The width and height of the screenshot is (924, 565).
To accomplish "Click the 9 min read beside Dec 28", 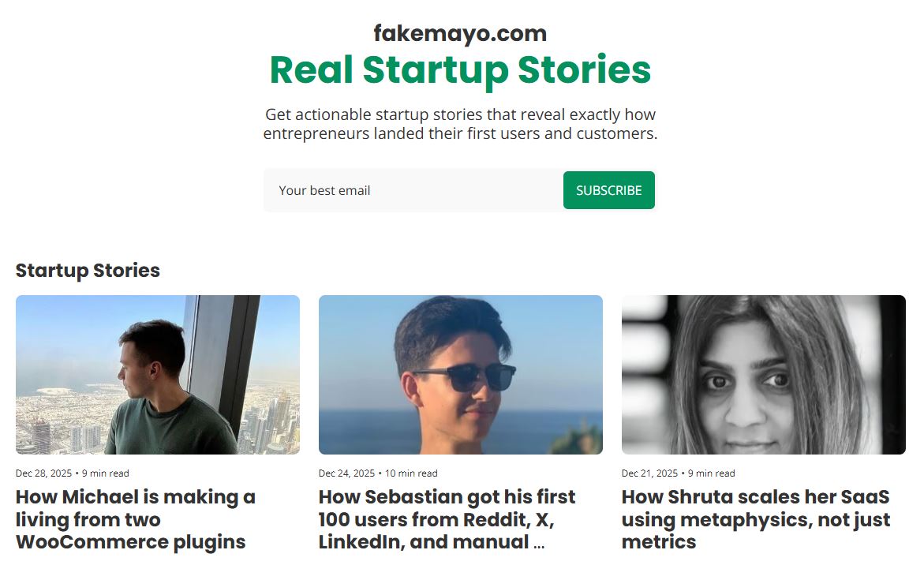I will [x=105, y=473].
